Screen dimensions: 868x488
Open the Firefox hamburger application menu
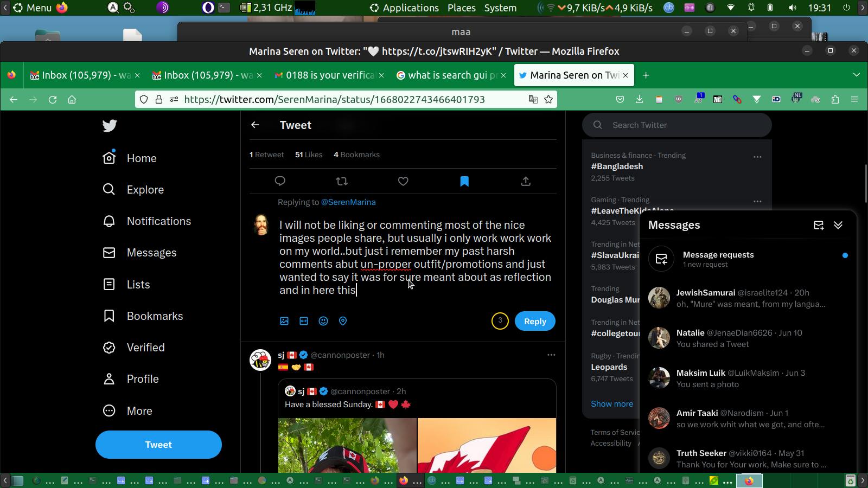click(854, 99)
